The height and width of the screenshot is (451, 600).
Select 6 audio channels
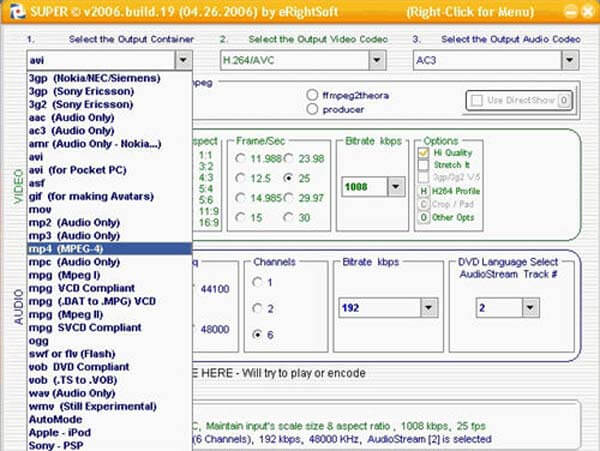point(258,335)
